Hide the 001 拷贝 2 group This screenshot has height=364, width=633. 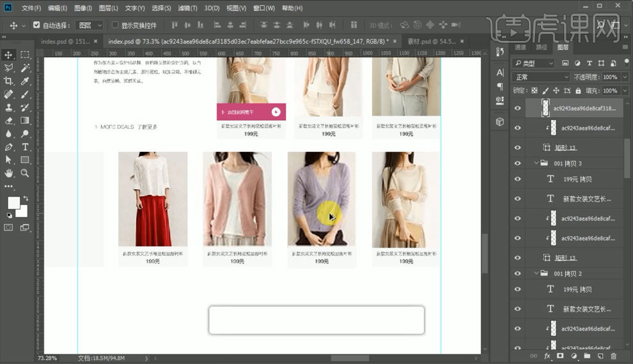click(517, 273)
